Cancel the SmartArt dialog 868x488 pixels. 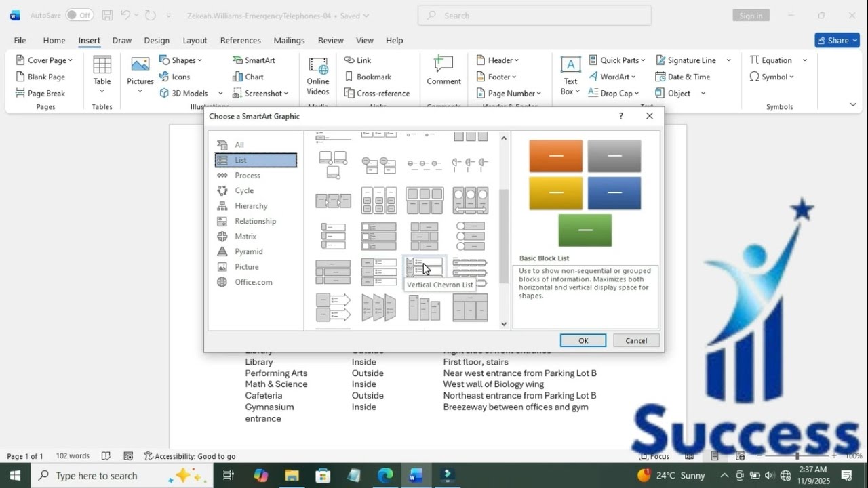point(636,340)
